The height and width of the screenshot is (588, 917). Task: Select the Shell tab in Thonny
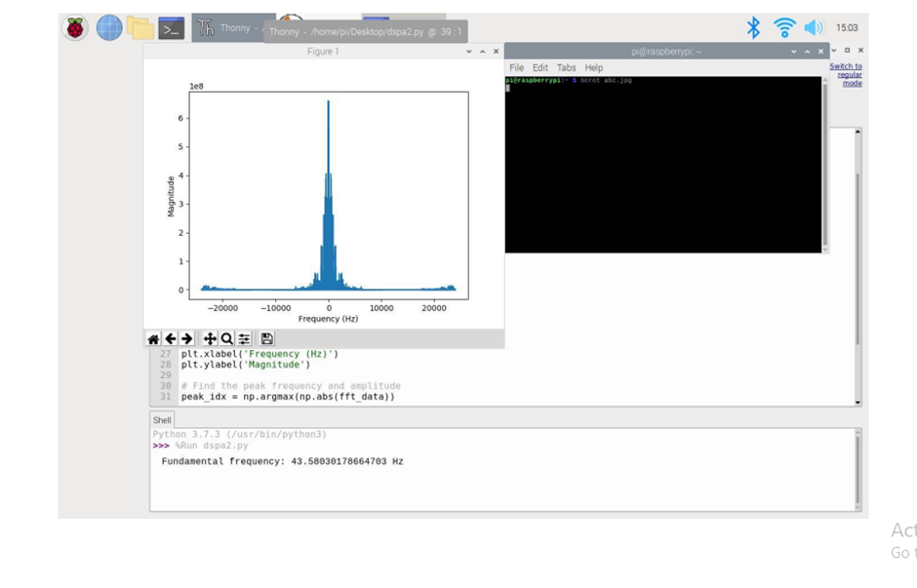tap(162, 419)
